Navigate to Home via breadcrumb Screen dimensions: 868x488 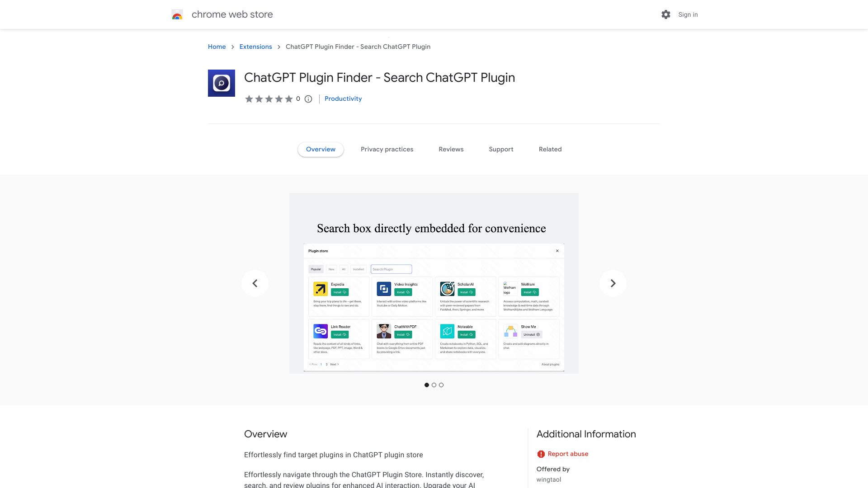(x=217, y=47)
